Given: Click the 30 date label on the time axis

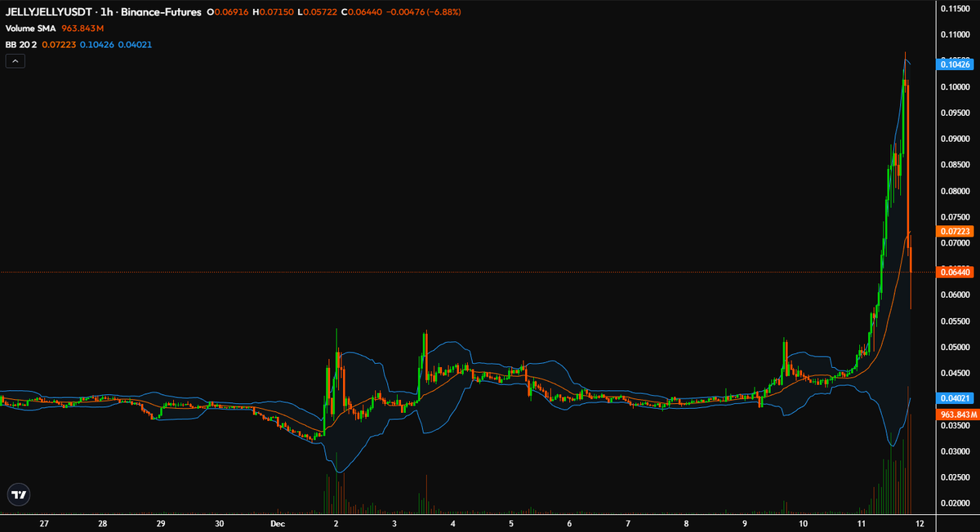Looking at the screenshot, I should [219, 522].
